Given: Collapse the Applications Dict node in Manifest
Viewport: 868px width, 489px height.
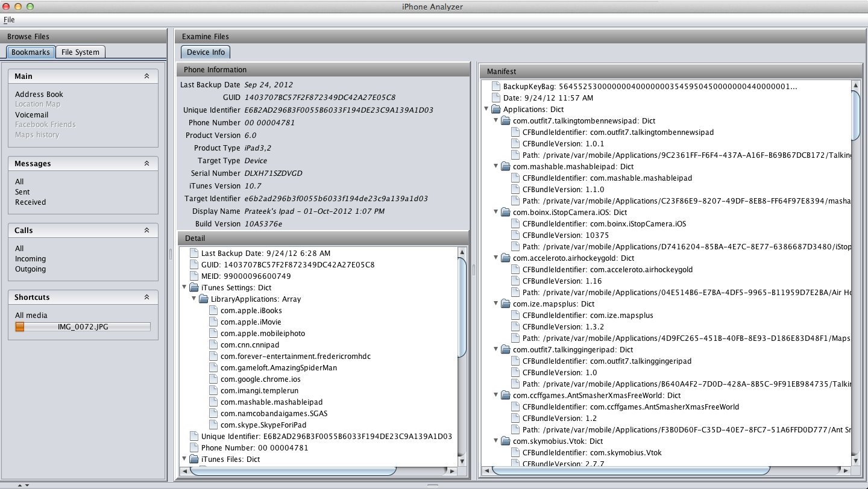Looking at the screenshot, I should coord(486,110).
